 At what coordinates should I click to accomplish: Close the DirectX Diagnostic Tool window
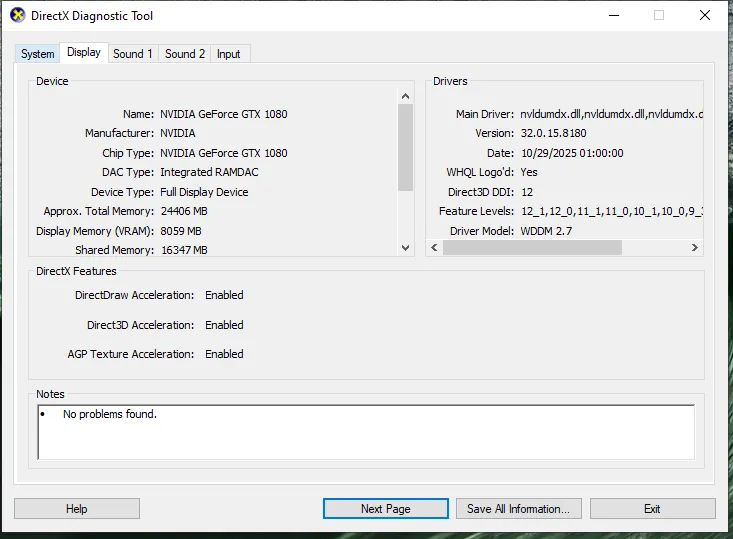coord(704,16)
